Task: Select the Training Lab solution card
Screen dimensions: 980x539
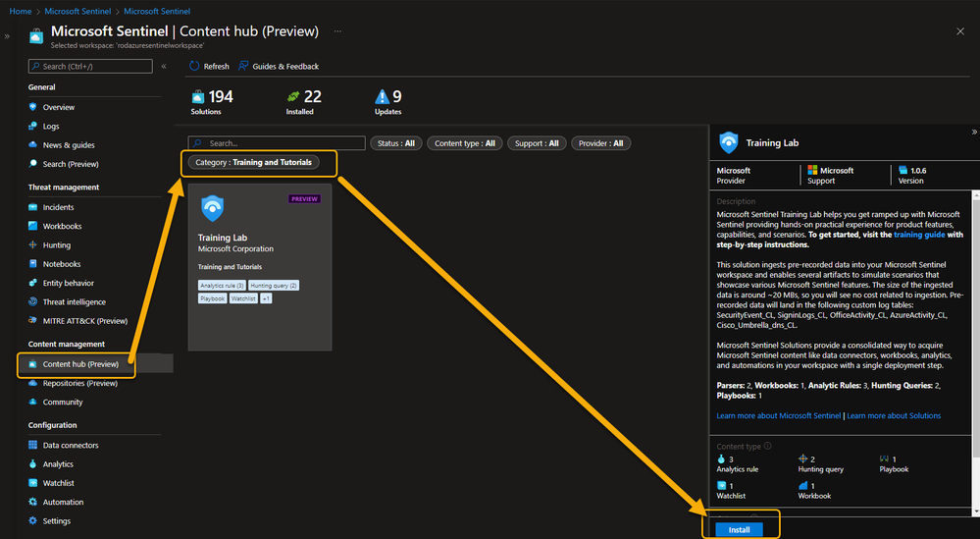Action: click(x=260, y=267)
